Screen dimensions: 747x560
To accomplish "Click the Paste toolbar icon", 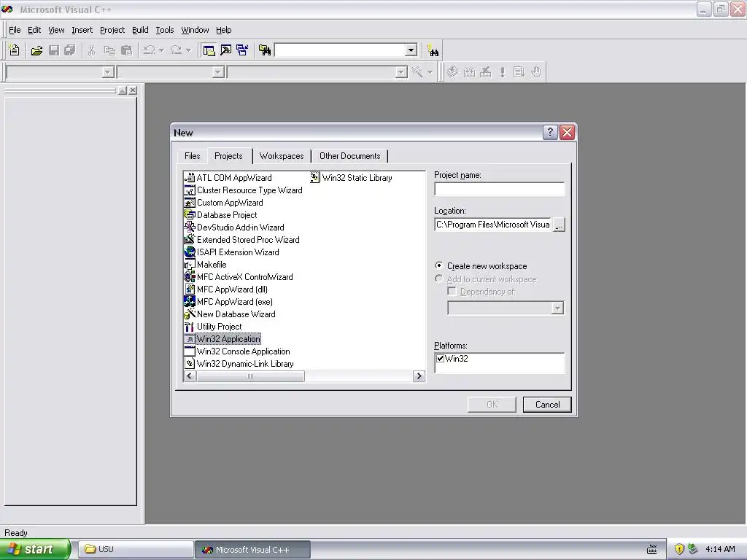I will 126,50.
